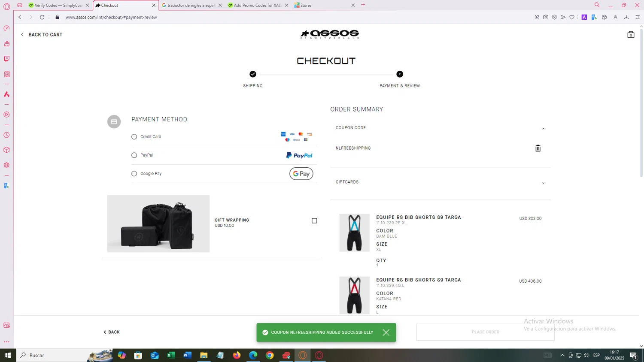Image resolution: width=644 pixels, height=362 pixels.
Task: Close the Checkout browser tab
Action: (x=154, y=5)
